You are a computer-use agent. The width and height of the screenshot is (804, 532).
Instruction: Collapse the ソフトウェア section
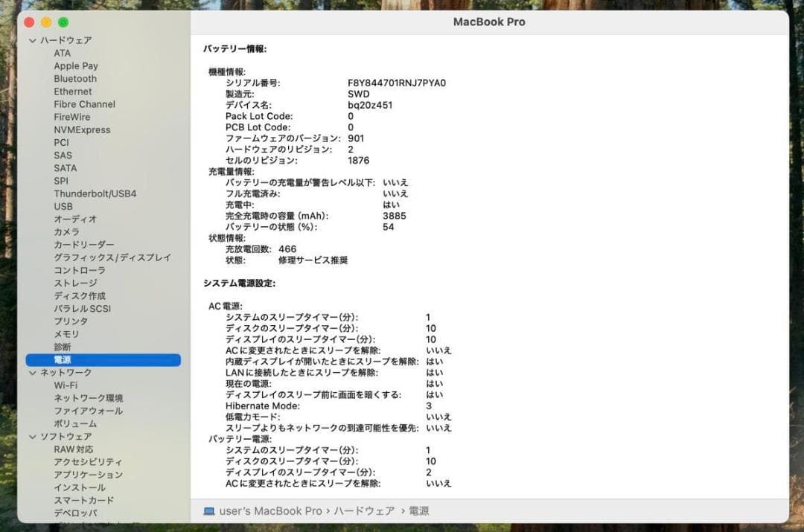pyautogui.click(x=31, y=436)
